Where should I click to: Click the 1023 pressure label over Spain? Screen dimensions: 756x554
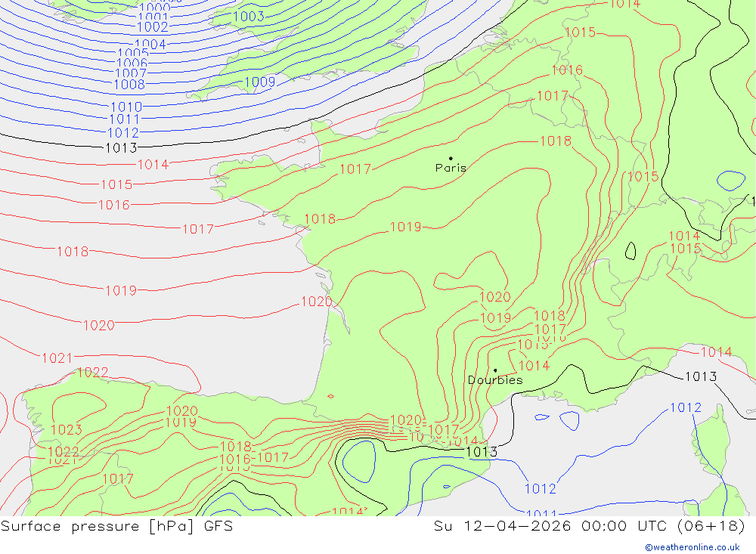[x=67, y=429]
